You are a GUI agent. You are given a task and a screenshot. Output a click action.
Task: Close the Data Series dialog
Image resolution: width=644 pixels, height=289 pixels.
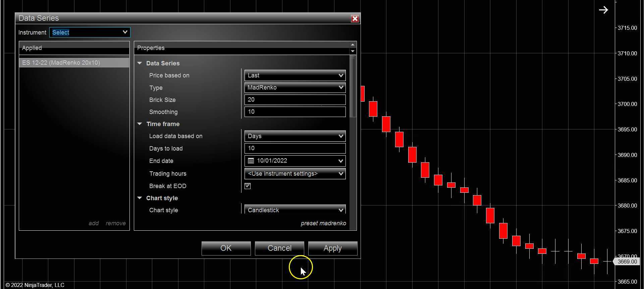click(355, 19)
